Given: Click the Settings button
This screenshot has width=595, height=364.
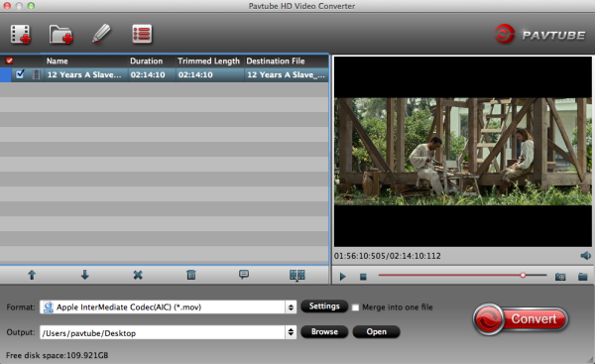Looking at the screenshot, I should point(324,306).
